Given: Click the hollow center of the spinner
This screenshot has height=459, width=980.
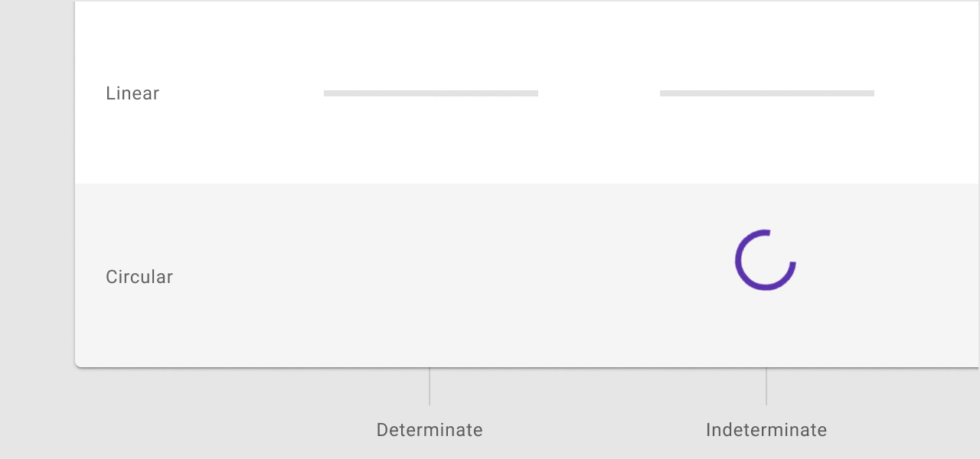Looking at the screenshot, I should [766, 260].
